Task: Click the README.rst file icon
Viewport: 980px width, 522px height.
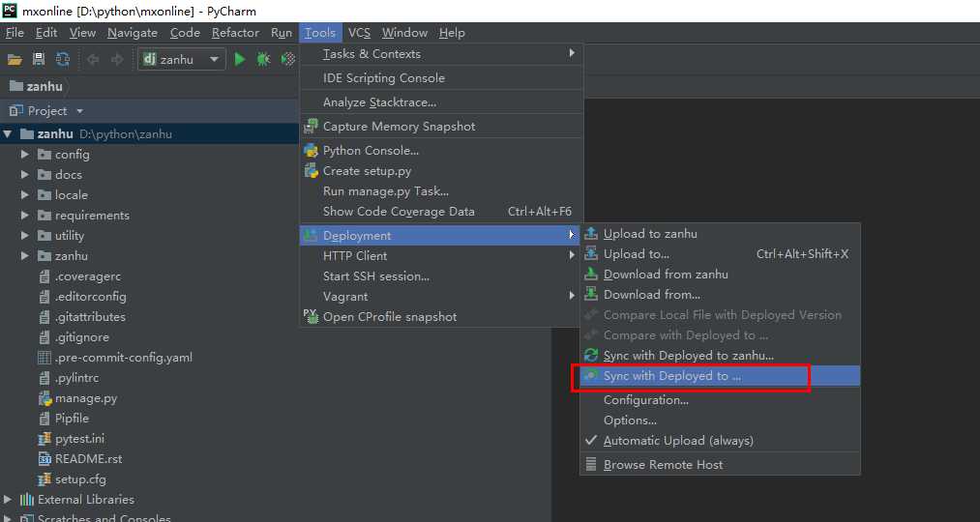Action: (x=45, y=459)
